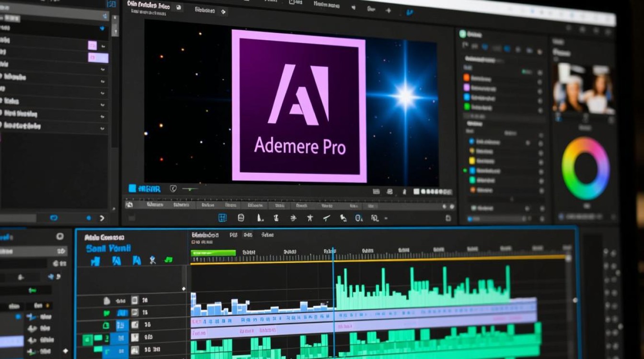The width and height of the screenshot is (644, 359).
Task: Click the shield icon below the preview image
Action: coord(173,189)
